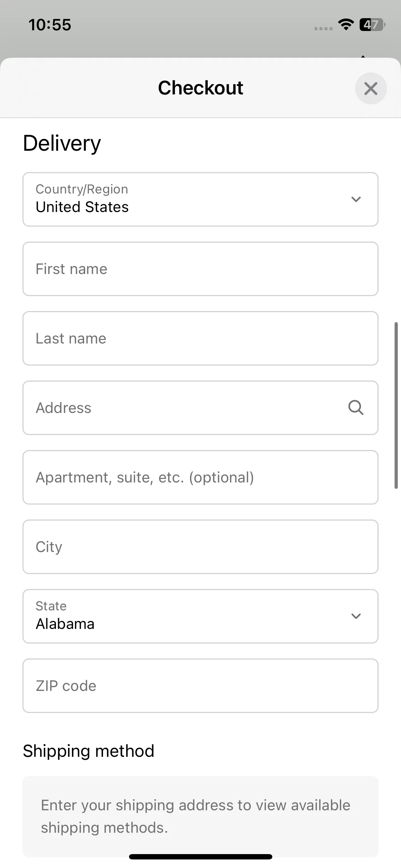Focus the Last name field
This screenshot has width=401, height=868.
(200, 339)
